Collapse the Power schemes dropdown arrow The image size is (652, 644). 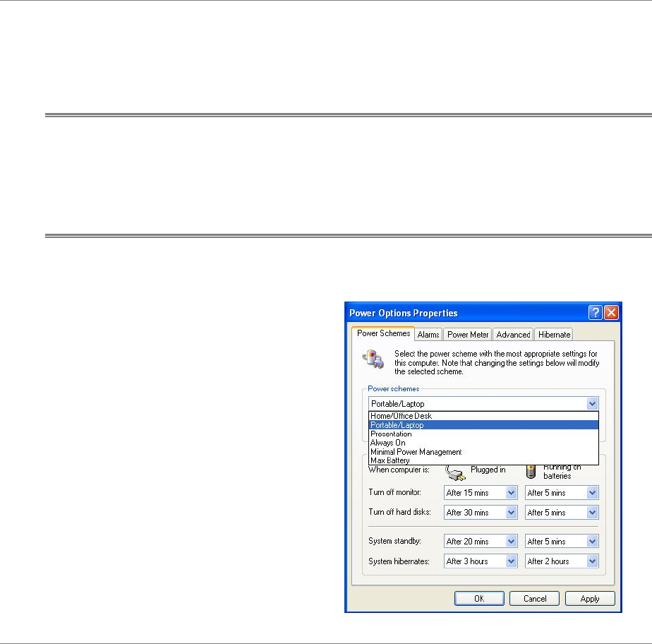point(592,403)
